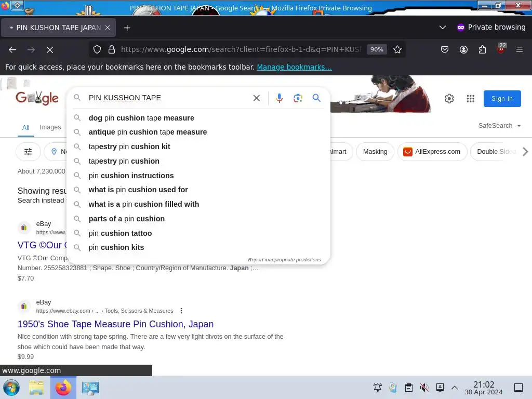Open extensions puzzle icon
This screenshot has height=399, width=532.
(x=482, y=49)
